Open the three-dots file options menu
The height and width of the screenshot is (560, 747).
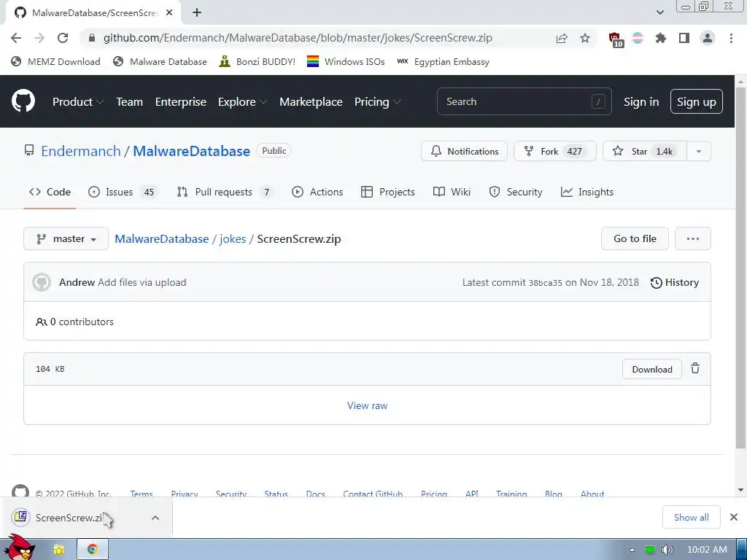(x=693, y=238)
